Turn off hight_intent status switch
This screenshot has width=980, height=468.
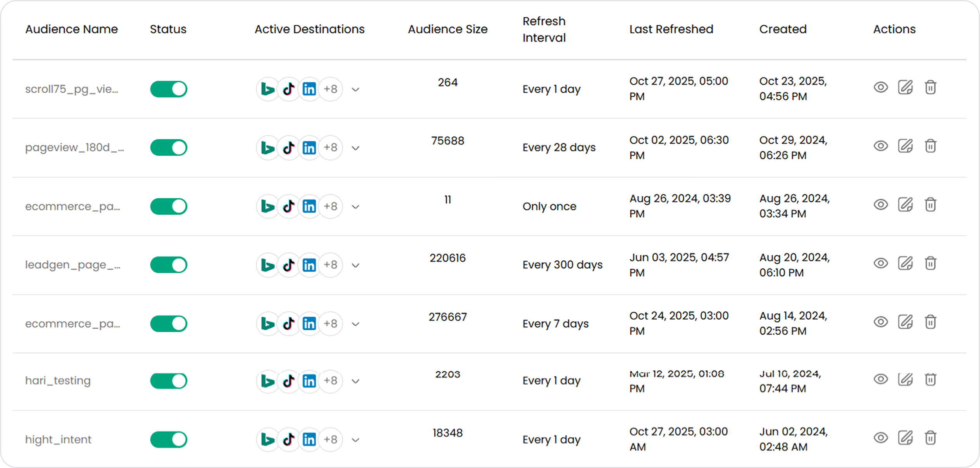pyautogui.click(x=169, y=440)
